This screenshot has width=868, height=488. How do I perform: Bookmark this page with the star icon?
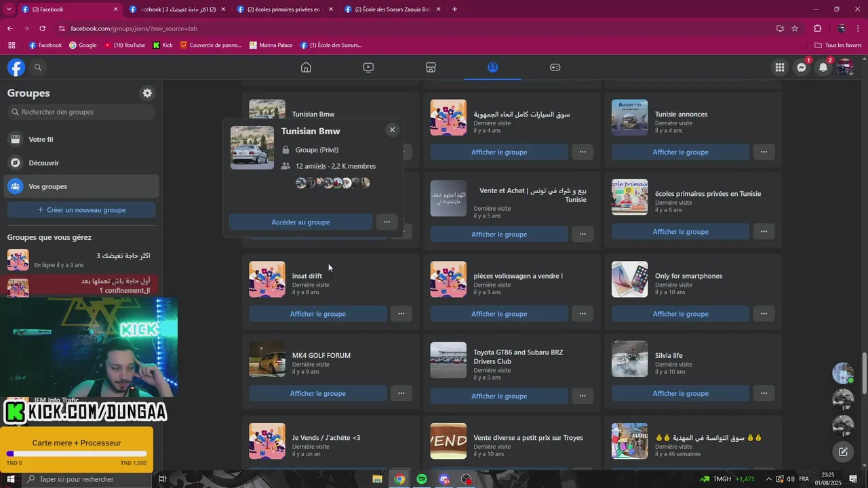[795, 28]
